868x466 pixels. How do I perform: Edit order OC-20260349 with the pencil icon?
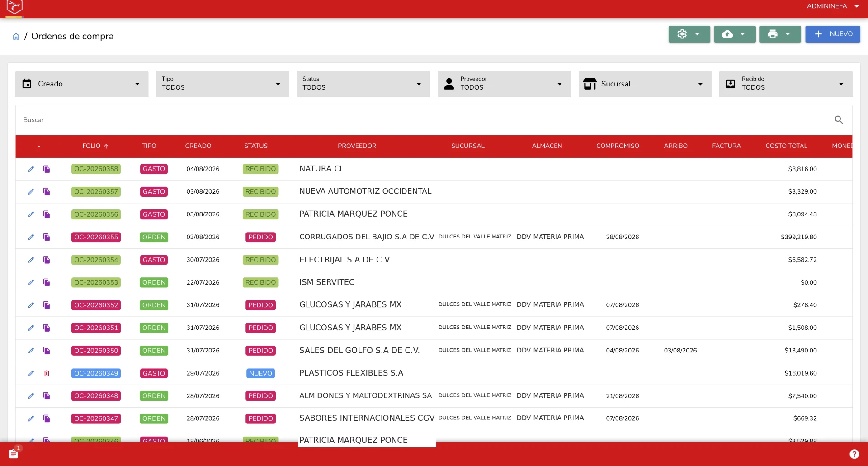click(x=31, y=373)
